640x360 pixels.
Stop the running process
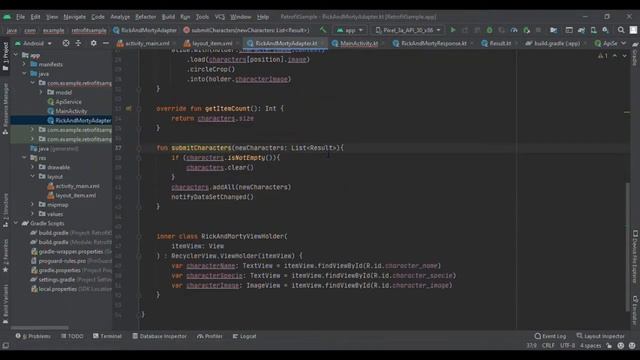click(x=538, y=30)
